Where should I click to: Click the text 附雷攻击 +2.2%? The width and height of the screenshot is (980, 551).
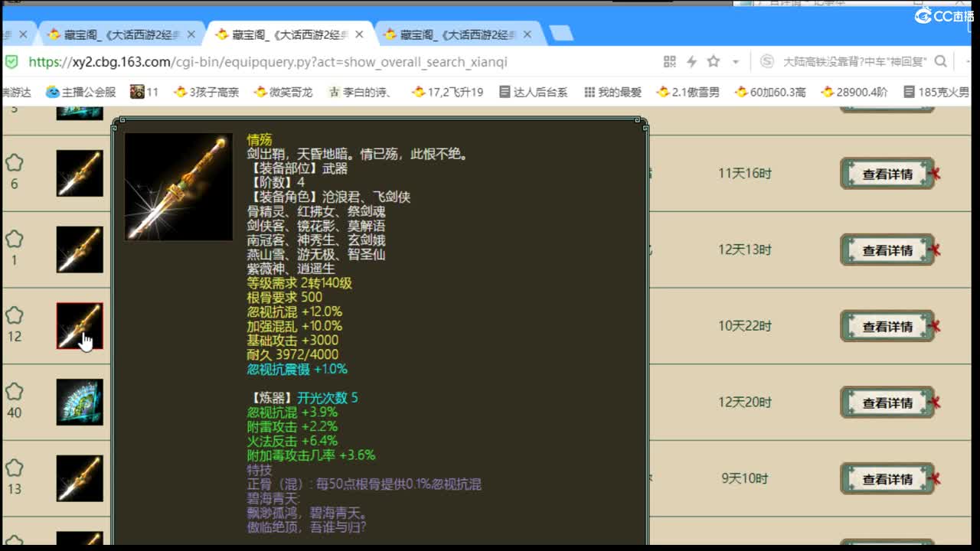(x=292, y=426)
